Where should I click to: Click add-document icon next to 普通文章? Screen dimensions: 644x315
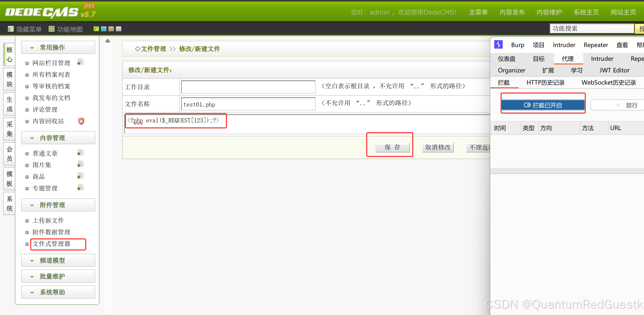click(80, 152)
